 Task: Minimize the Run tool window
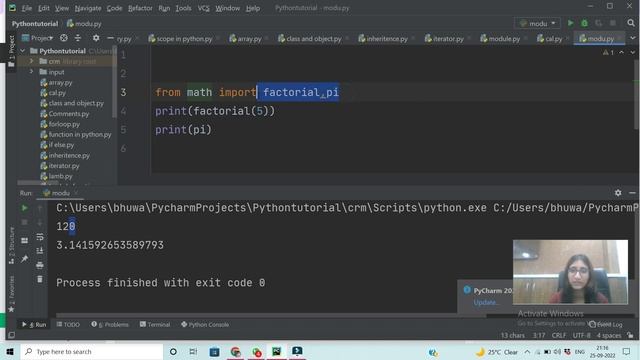(632, 193)
